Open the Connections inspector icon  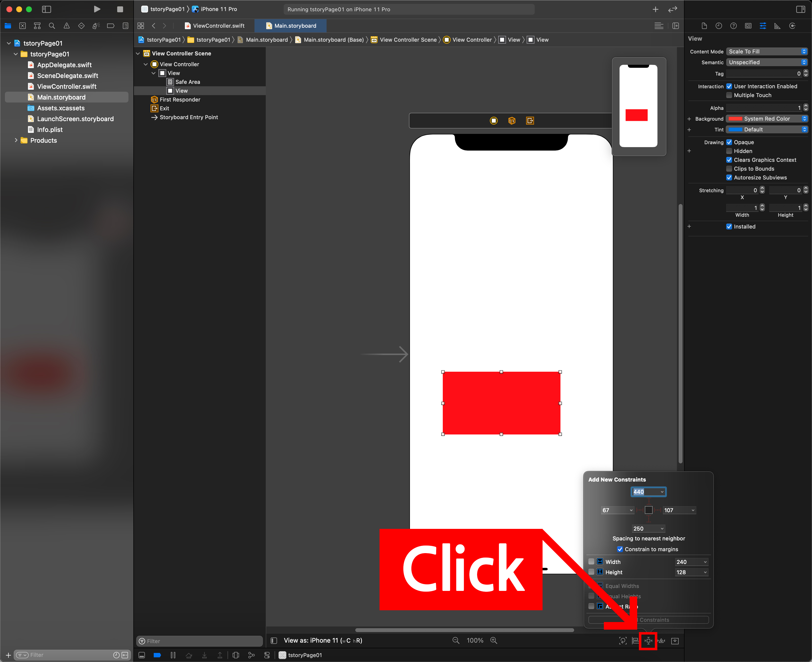pyautogui.click(x=792, y=26)
